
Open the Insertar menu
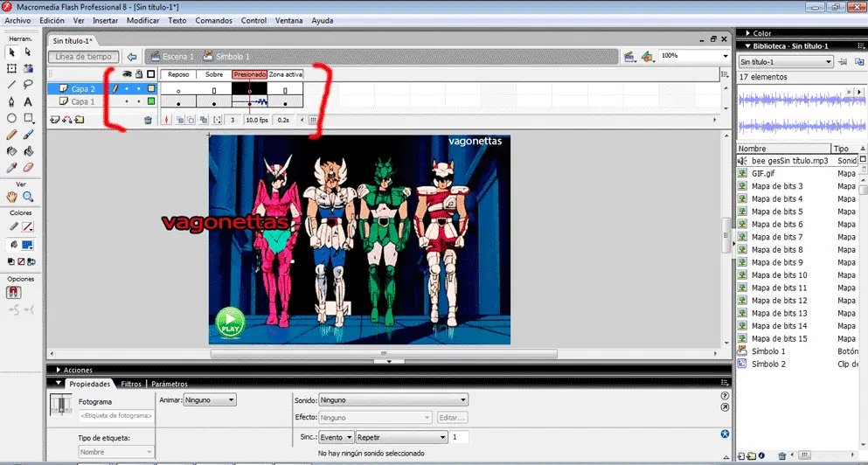click(105, 20)
